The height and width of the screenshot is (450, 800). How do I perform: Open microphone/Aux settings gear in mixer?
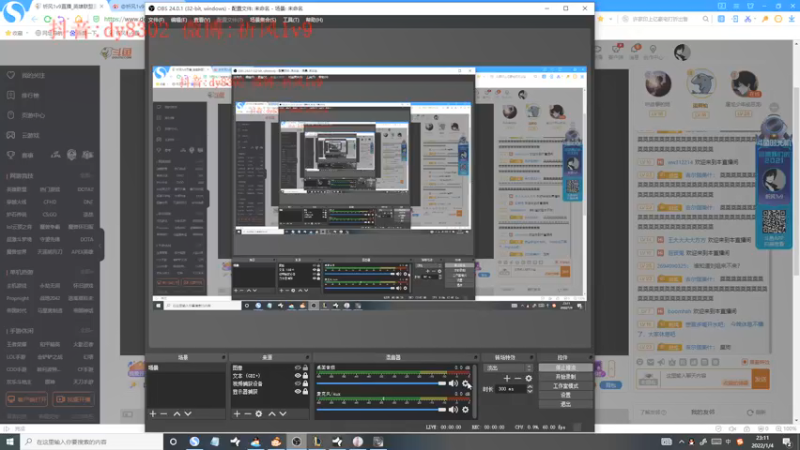(465, 409)
